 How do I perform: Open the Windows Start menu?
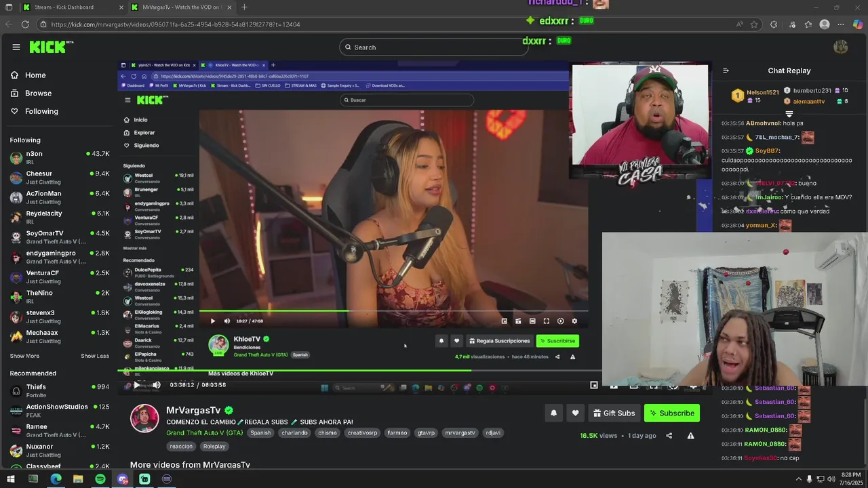click(10, 479)
